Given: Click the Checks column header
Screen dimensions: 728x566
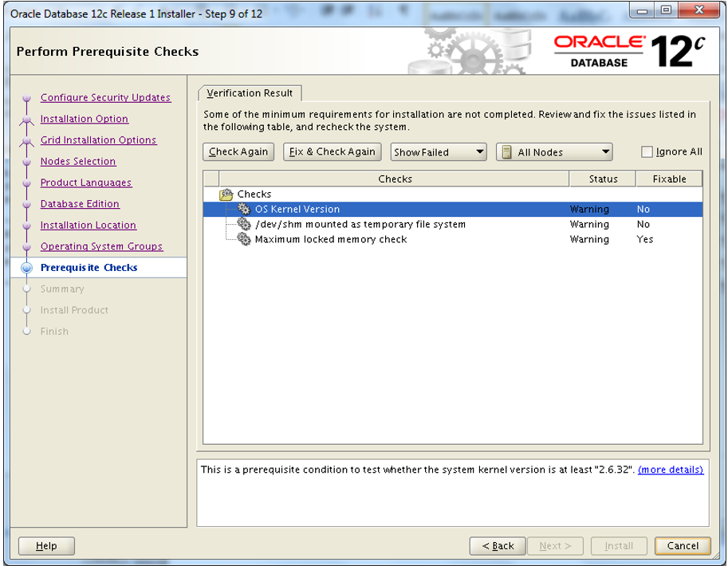Looking at the screenshot, I should pyautogui.click(x=394, y=179).
